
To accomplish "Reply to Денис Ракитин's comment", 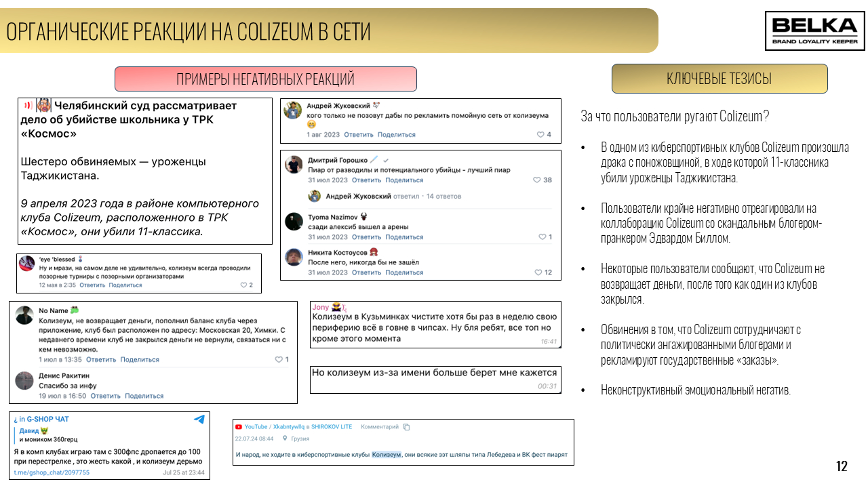I will tap(106, 396).
